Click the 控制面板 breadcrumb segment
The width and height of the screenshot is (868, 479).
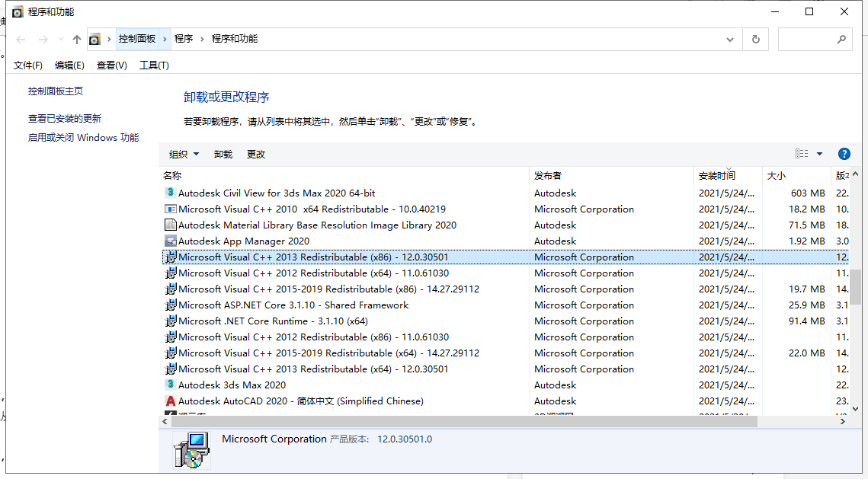pos(136,39)
